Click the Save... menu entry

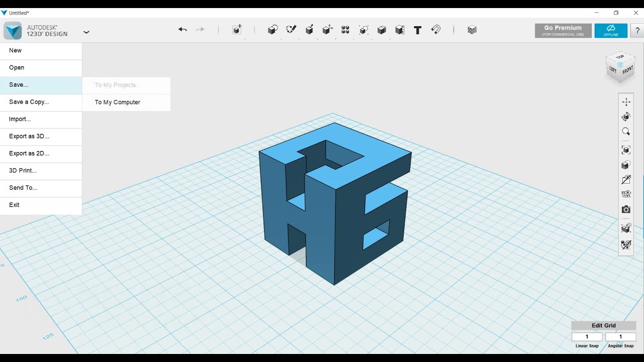pyautogui.click(x=41, y=85)
